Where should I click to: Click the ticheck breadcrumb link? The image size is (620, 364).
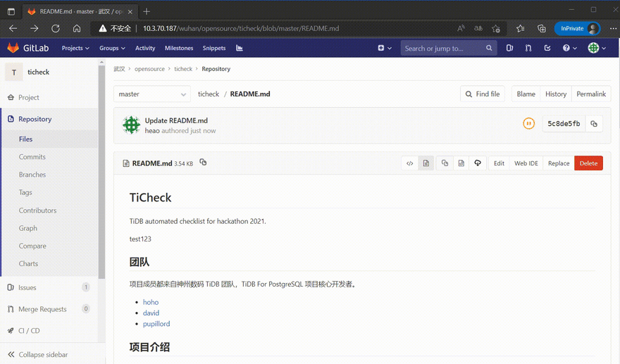coord(183,69)
